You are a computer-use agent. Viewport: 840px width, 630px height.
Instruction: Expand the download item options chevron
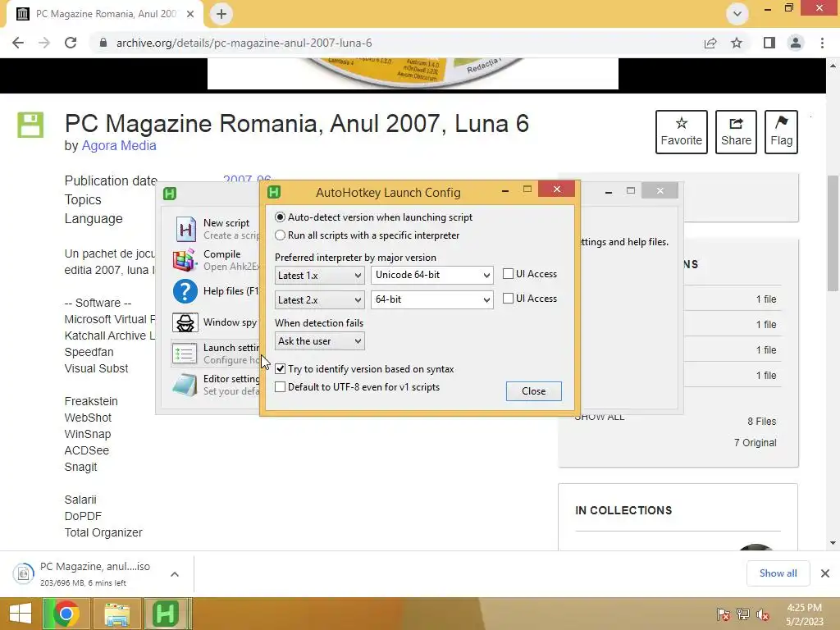click(x=175, y=574)
